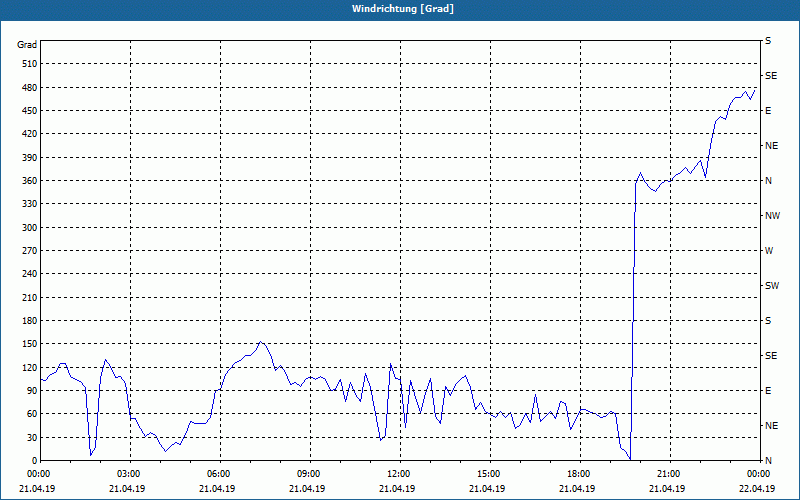This screenshot has width=800, height=500.
Task: Click the 450 degree axis label
Action: point(29,111)
